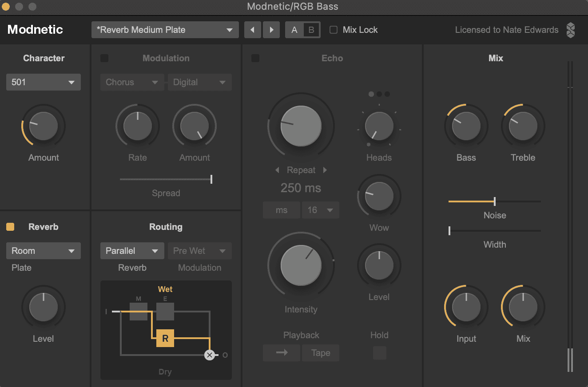Open the 16 note division dropdown
This screenshot has width=588, height=387.
point(321,210)
